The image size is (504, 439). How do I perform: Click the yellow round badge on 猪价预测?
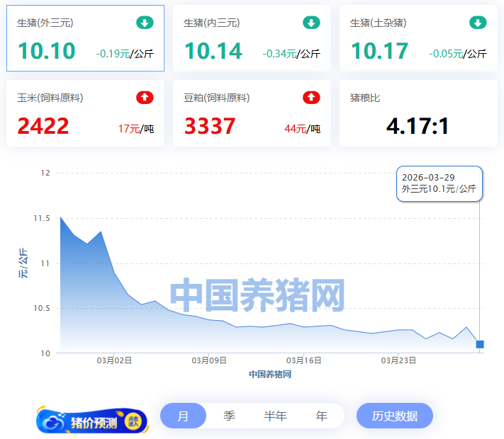click(x=133, y=421)
